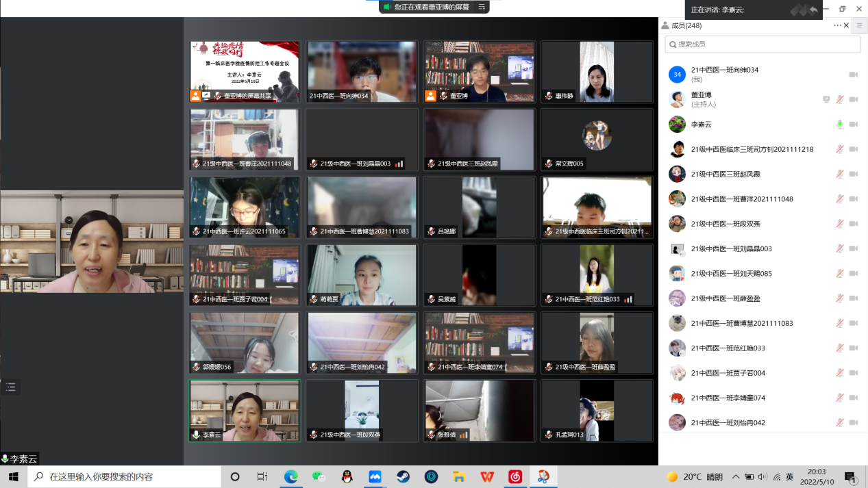Open the screen-share options dropdown in top banner
This screenshot has width=868, height=488.
click(482, 7)
